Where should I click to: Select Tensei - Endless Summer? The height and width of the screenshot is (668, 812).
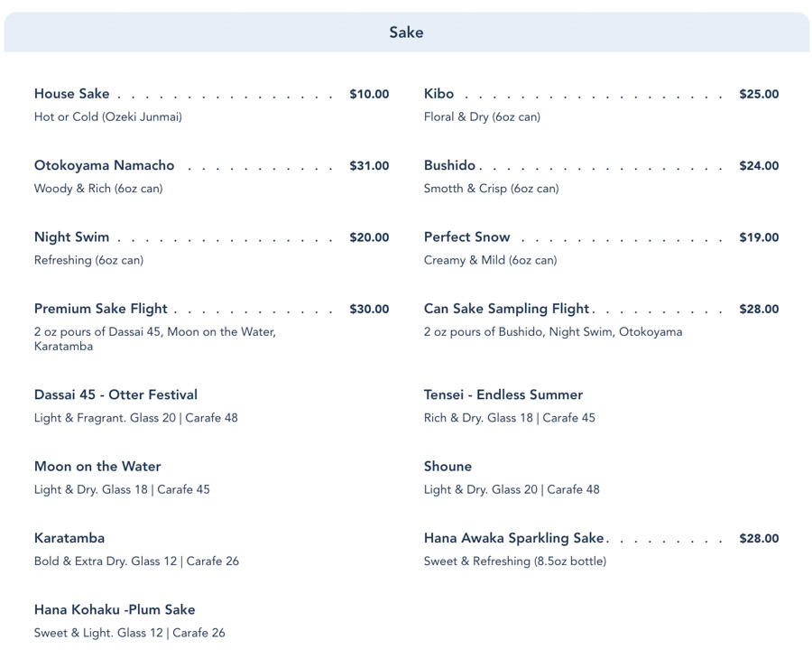click(x=503, y=394)
